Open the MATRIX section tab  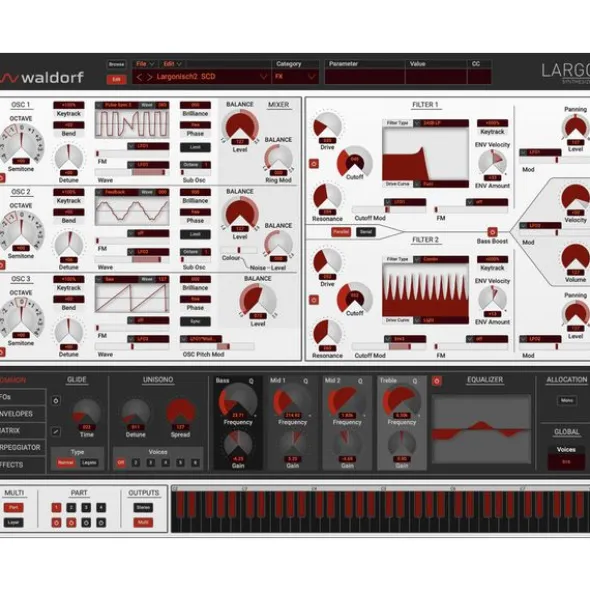[23, 430]
